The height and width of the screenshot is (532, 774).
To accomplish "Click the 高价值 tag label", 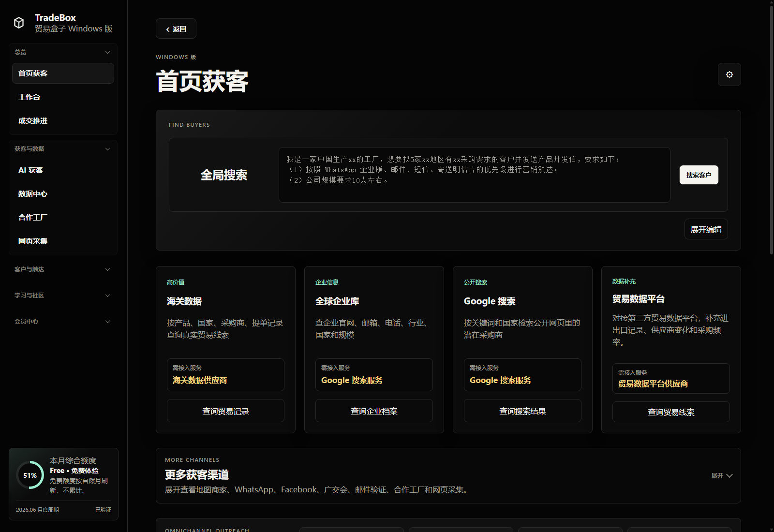I will point(176,282).
